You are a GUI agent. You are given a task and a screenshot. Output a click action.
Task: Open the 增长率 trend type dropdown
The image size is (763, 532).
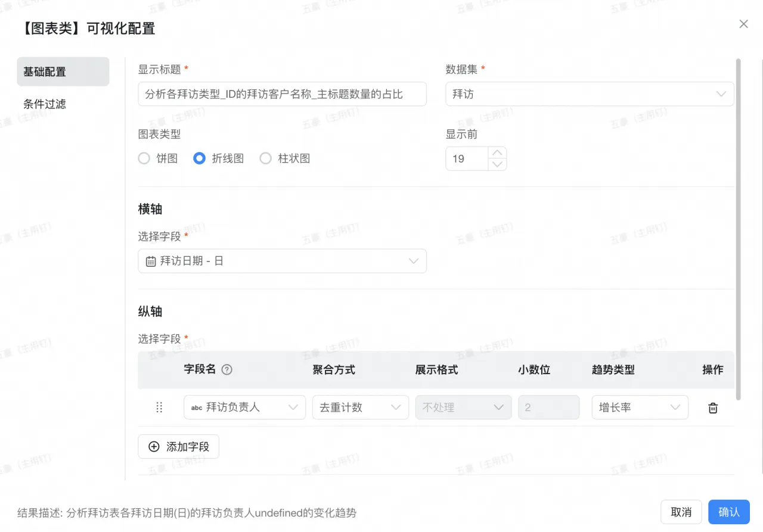(640, 407)
